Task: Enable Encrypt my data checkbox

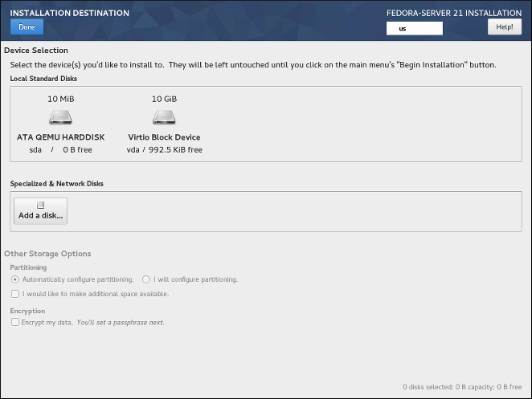Action: click(x=15, y=322)
